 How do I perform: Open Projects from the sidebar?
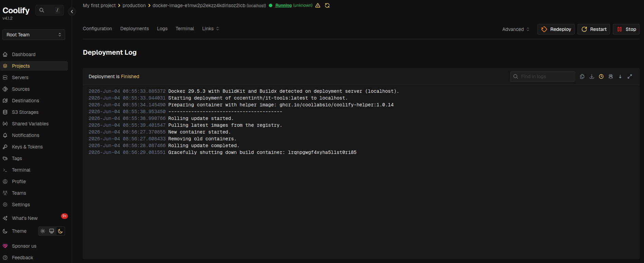(x=34, y=66)
